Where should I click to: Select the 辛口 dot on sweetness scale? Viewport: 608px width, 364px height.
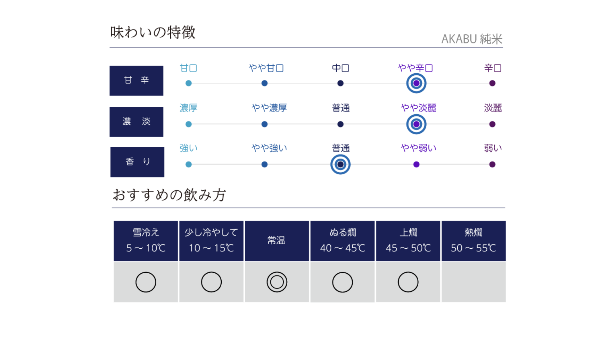pyautogui.click(x=492, y=83)
